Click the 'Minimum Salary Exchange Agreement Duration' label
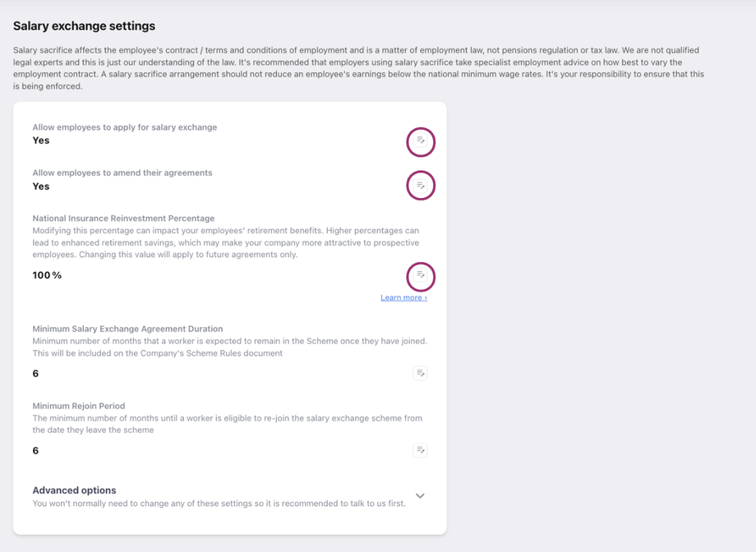The width and height of the screenshot is (756, 552). [x=127, y=329]
